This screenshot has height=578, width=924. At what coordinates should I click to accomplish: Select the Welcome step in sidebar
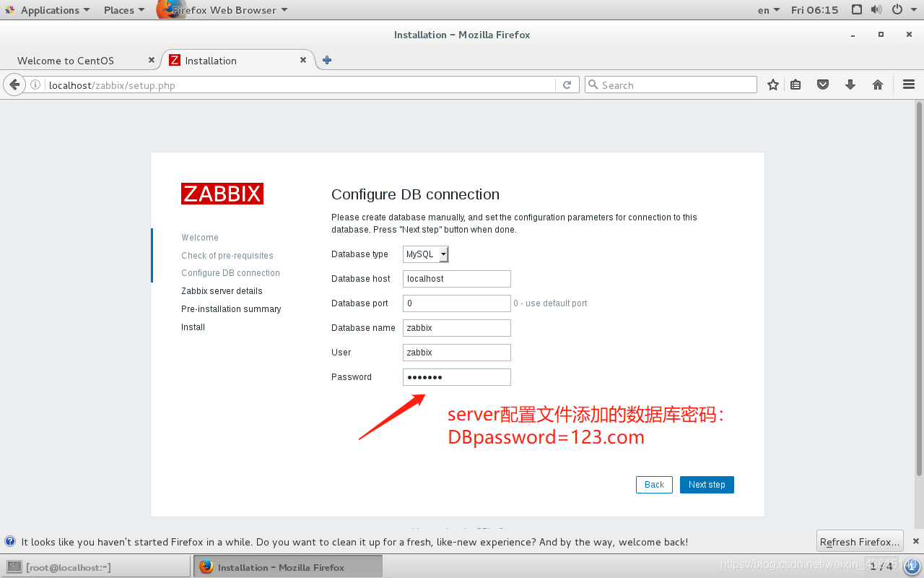(200, 238)
